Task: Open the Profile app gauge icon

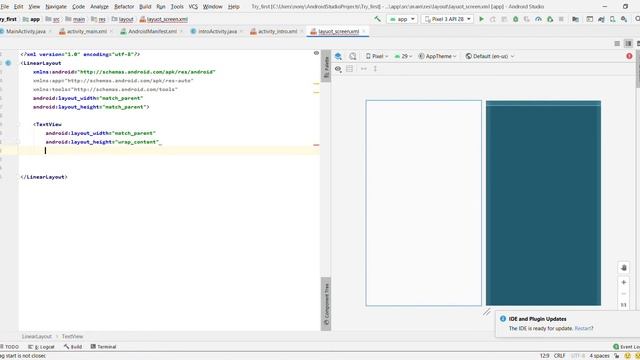Action: pyautogui.click(x=538, y=19)
